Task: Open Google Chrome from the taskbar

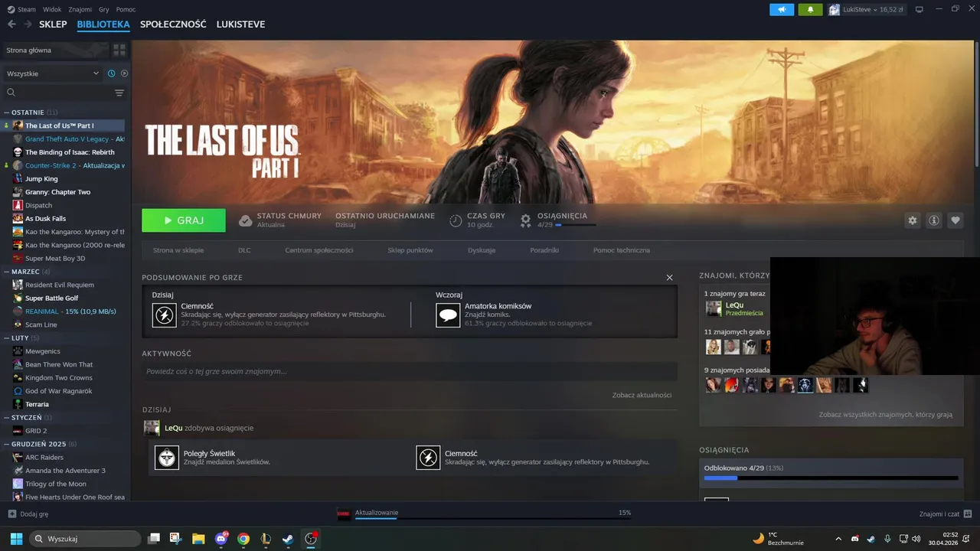Action: (x=243, y=538)
